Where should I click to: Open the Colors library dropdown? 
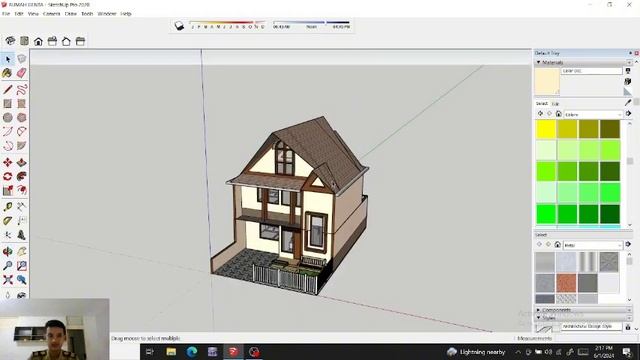(593, 115)
